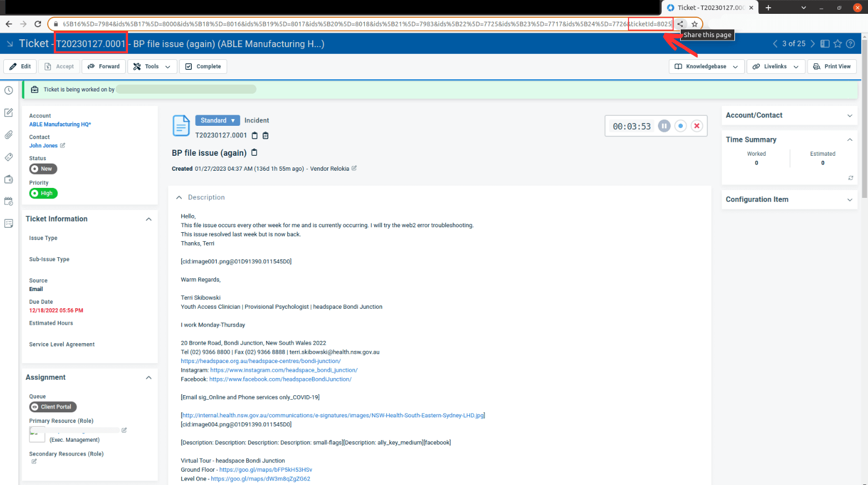Open the Instagram headspace_bondi_junction link
Image resolution: width=868 pixels, height=485 pixels.
[284, 370]
